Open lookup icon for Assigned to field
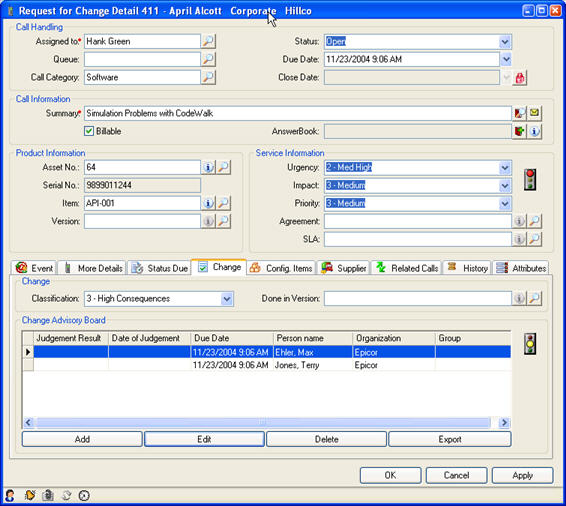 tap(208, 41)
